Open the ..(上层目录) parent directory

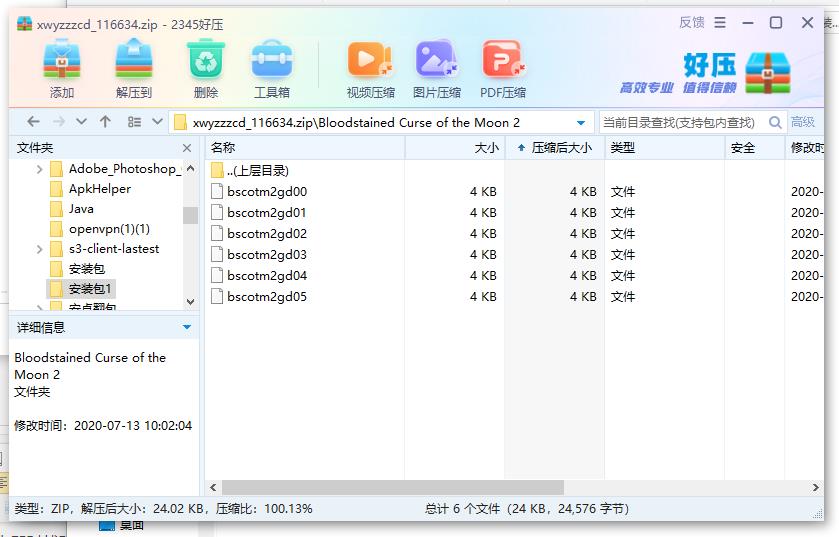pos(258,171)
